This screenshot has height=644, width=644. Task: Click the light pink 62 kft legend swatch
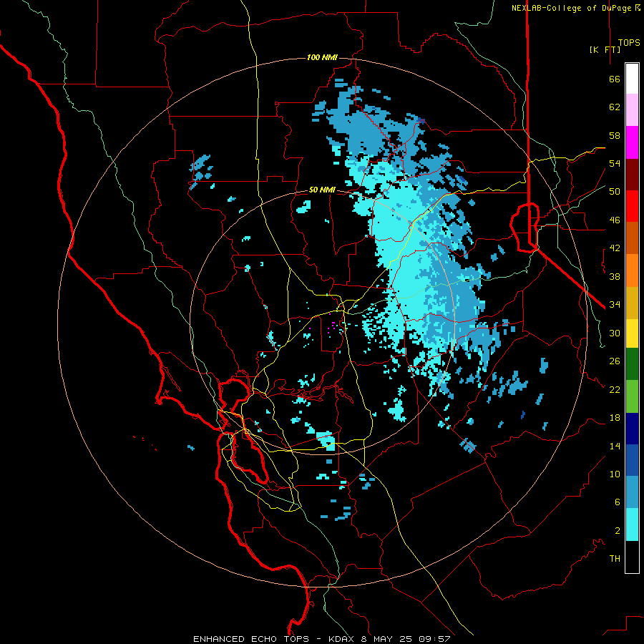coord(632,109)
